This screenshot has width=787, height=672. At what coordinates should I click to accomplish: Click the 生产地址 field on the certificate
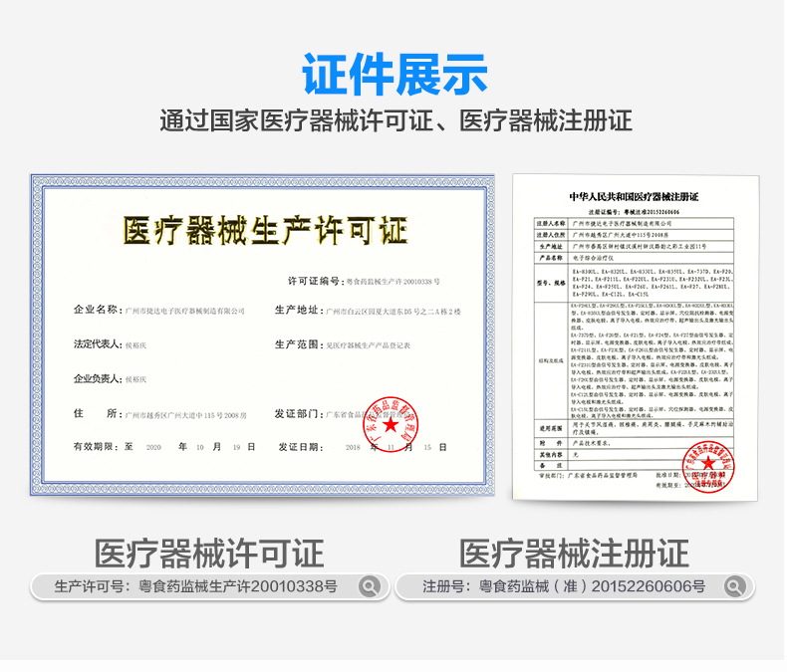[x=368, y=311]
